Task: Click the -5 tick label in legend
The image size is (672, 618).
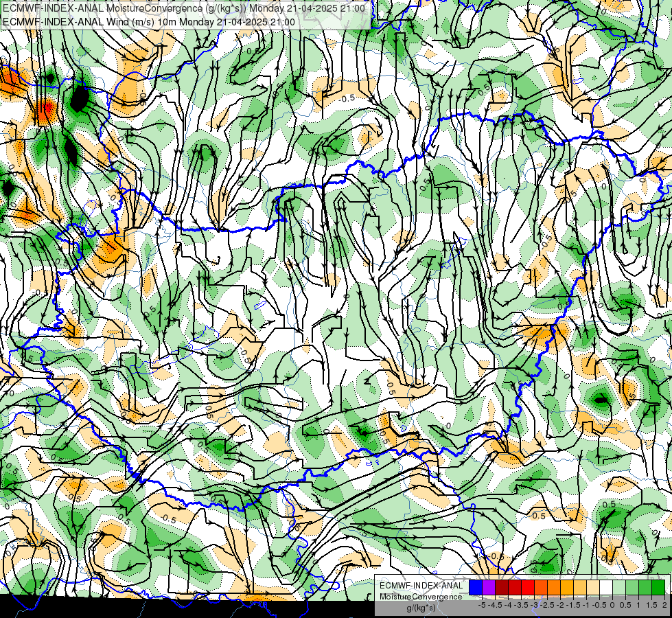Action: tap(482, 605)
